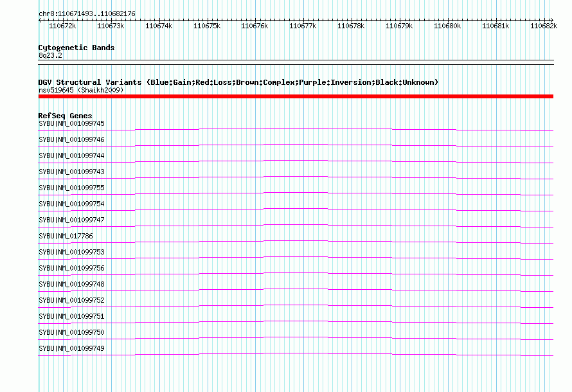Click the 110678k ruler tick label
The height and width of the screenshot is (392, 572).
coord(351,26)
